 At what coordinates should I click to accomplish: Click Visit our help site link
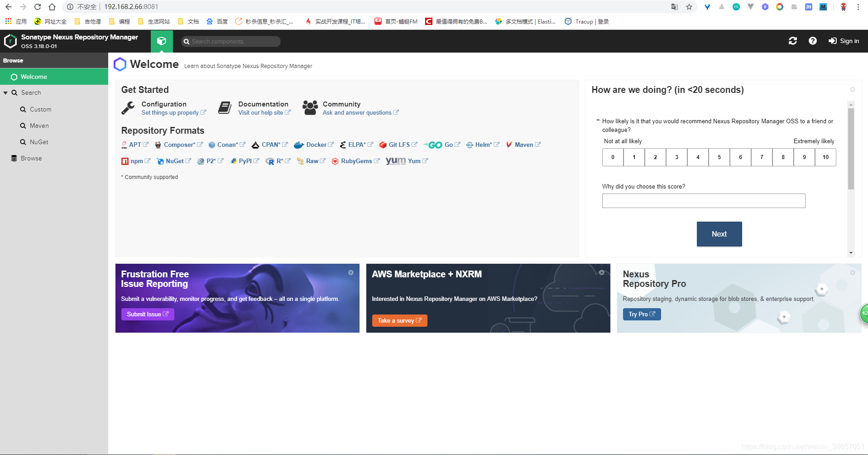(x=264, y=113)
